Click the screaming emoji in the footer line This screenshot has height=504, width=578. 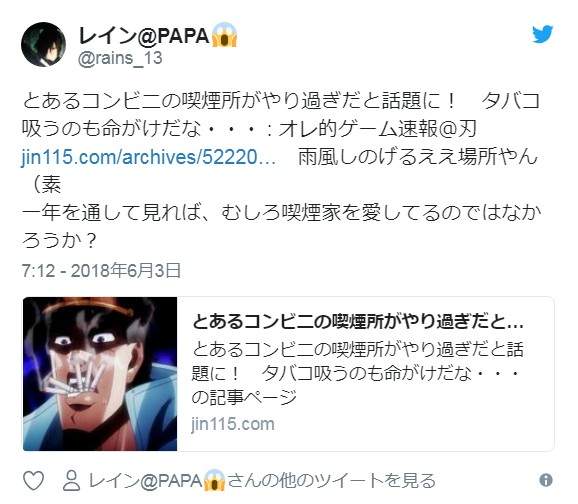214,480
